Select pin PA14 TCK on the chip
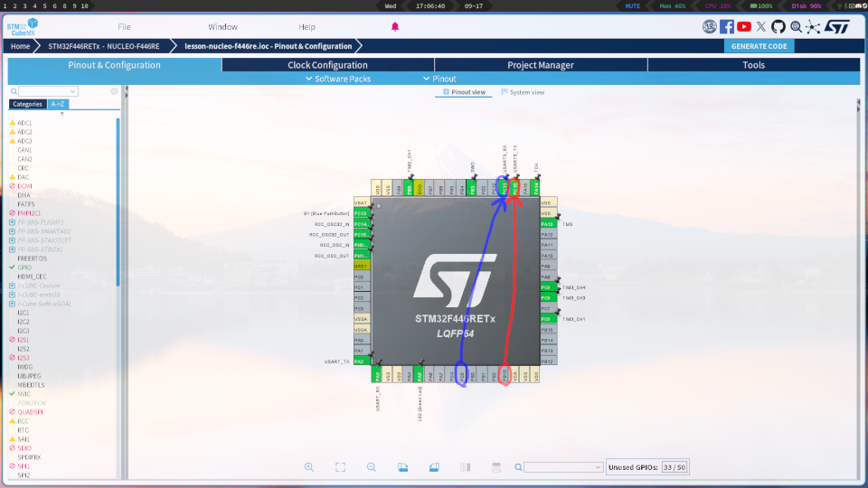The image size is (868, 488). pyautogui.click(x=535, y=188)
